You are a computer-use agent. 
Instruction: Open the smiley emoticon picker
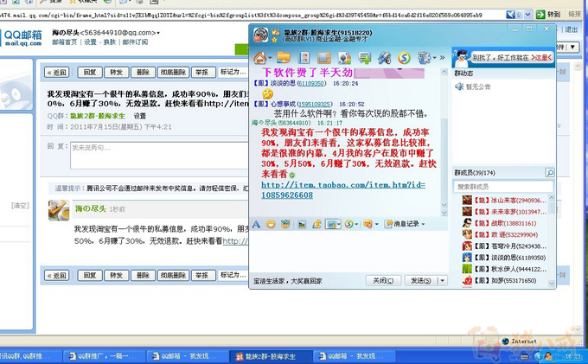coord(271,224)
